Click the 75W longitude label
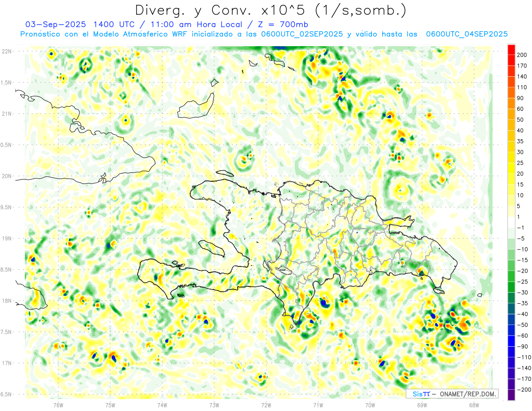Viewport: 532px width, 411px height. pos(110,405)
